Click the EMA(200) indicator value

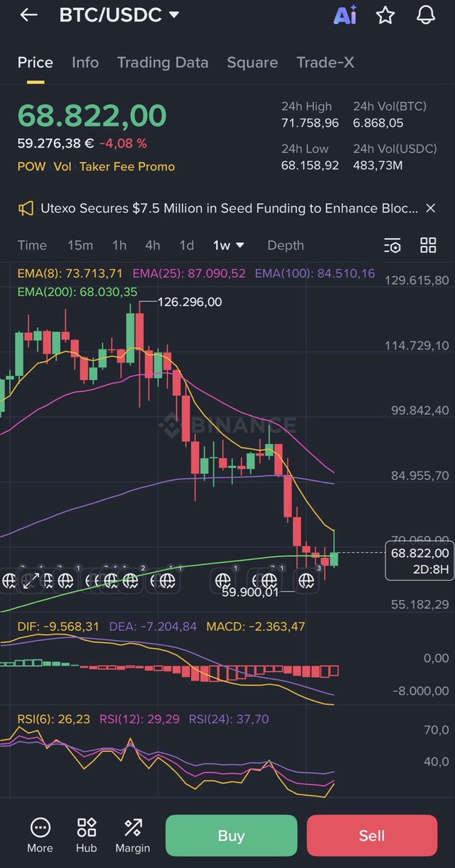point(77,292)
